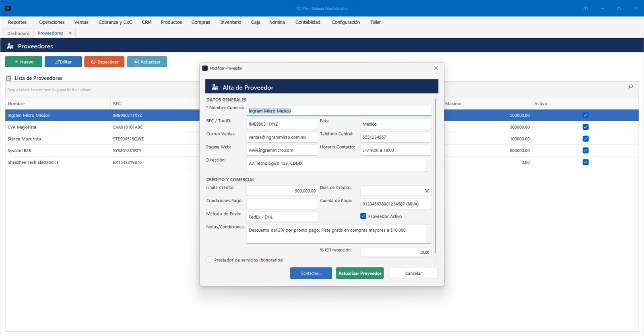Image resolution: width=644 pixels, height=336 pixels.
Task: Click the Correo Ventas email field
Action: click(x=282, y=137)
